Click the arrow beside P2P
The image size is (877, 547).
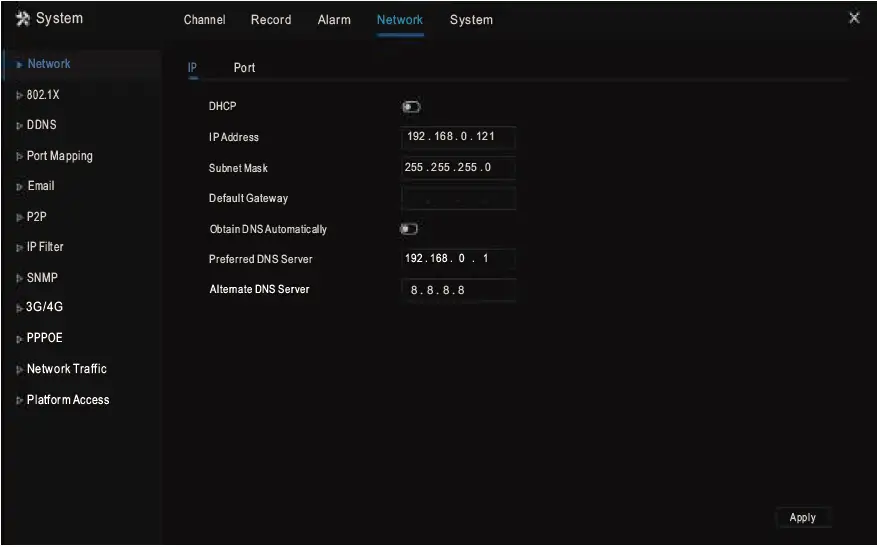click(x=20, y=218)
